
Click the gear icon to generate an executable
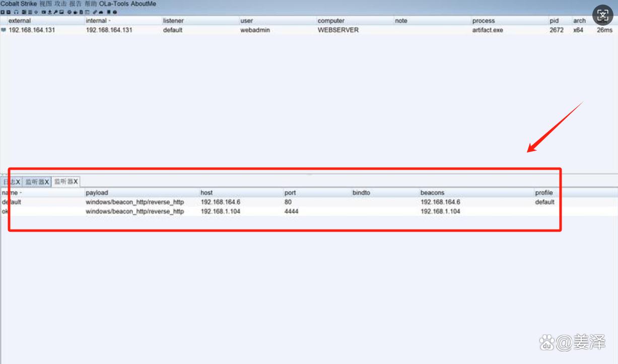coord(69,12)
